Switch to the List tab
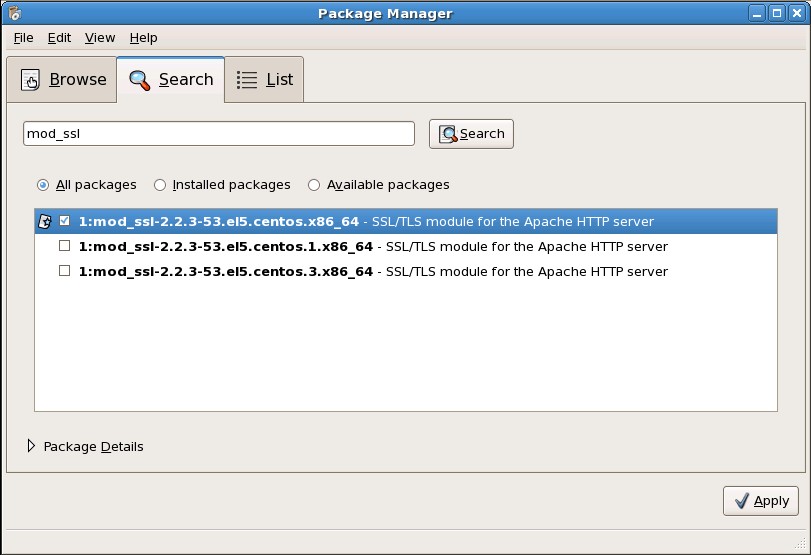 [264, 80]
